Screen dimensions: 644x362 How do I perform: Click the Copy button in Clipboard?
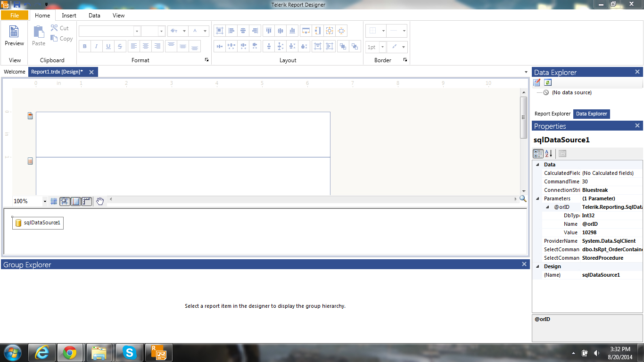(62, 38)
